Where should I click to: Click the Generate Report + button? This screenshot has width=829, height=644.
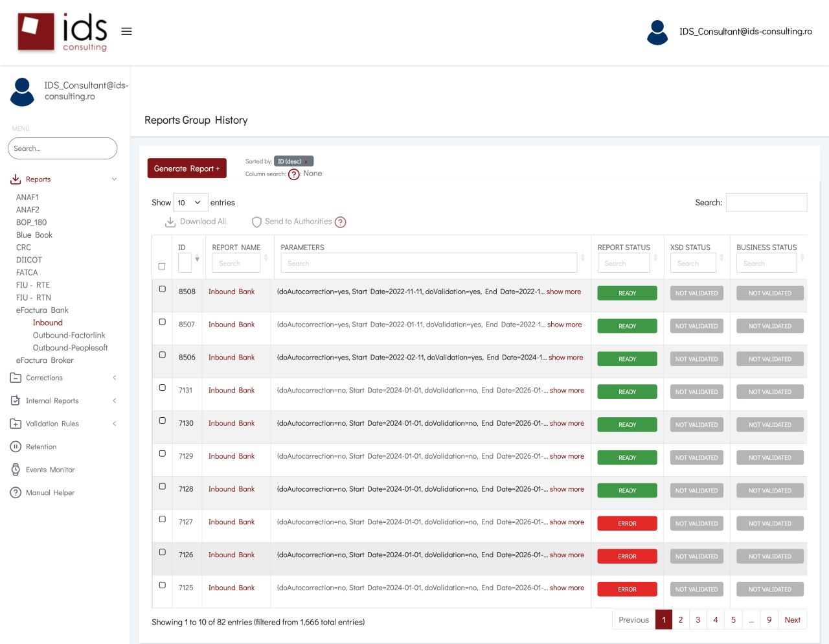[187, 168]
